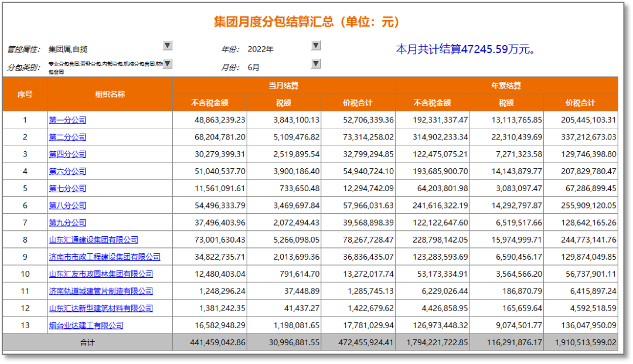Open the 第四分公司 report link
Image resolution: width=633 pixels, height=364 pixels.
[x=66, y=154]
